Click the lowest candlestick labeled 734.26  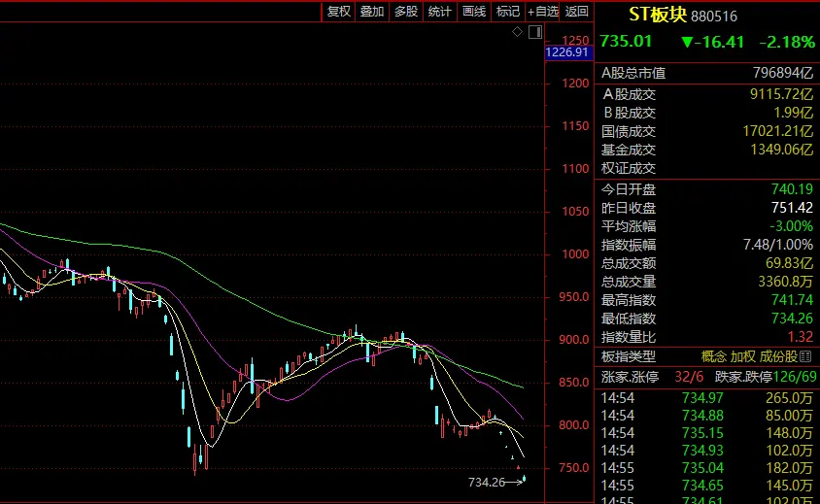coord(524,478)
